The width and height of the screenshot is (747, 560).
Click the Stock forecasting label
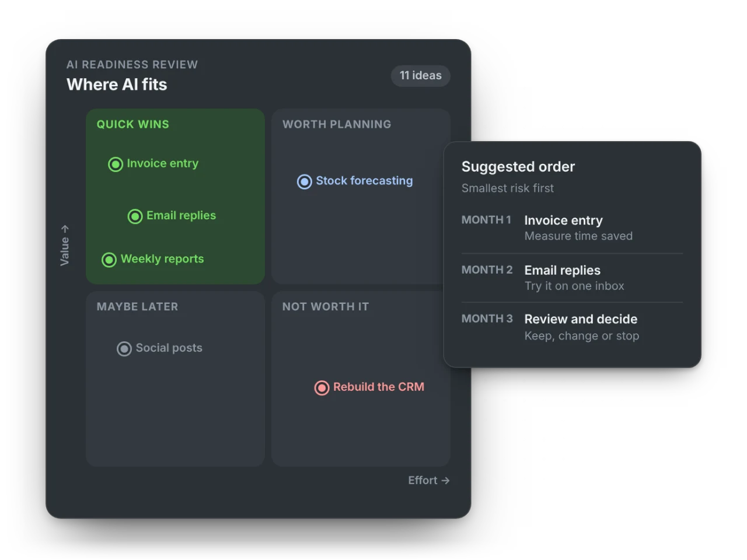[364, 181]
